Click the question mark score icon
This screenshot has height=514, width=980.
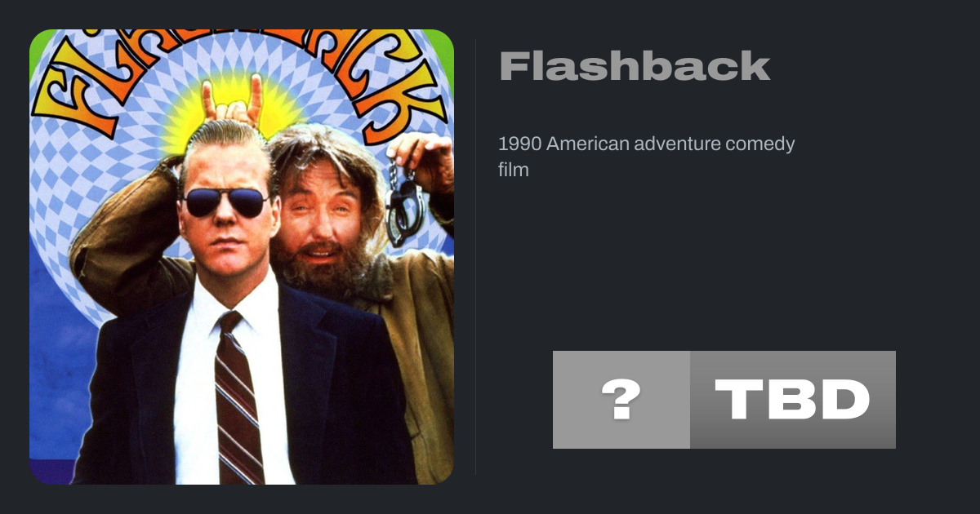(x=621, y=400)
